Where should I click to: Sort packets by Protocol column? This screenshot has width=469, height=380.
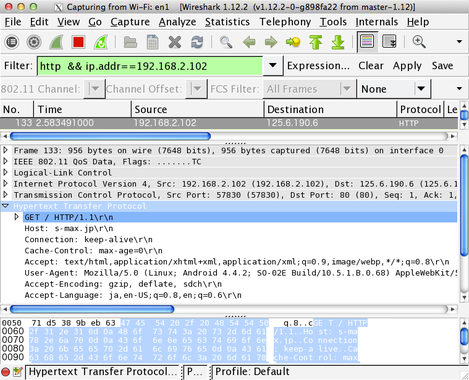420,109
